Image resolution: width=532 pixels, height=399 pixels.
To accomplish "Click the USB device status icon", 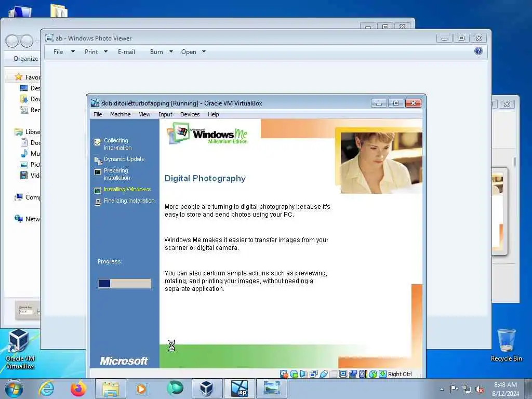I will 323,374.
